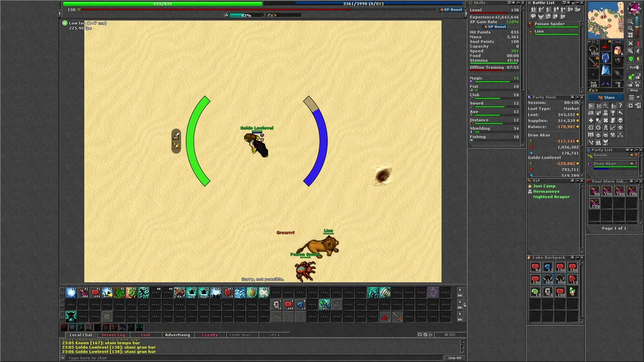This screenshot has width=644, height=362.
Task: Switch to the Server Log chat tab
Action: pyautogui.click(x=113, y=335)
